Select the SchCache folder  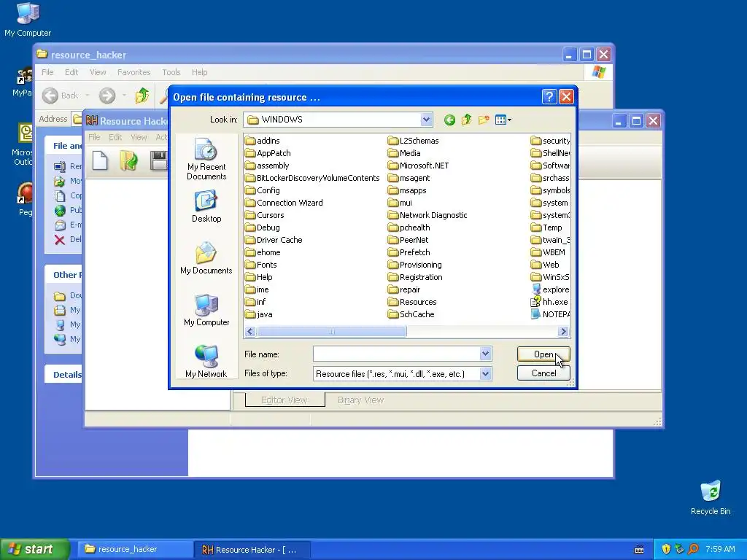tap(411, 314)
